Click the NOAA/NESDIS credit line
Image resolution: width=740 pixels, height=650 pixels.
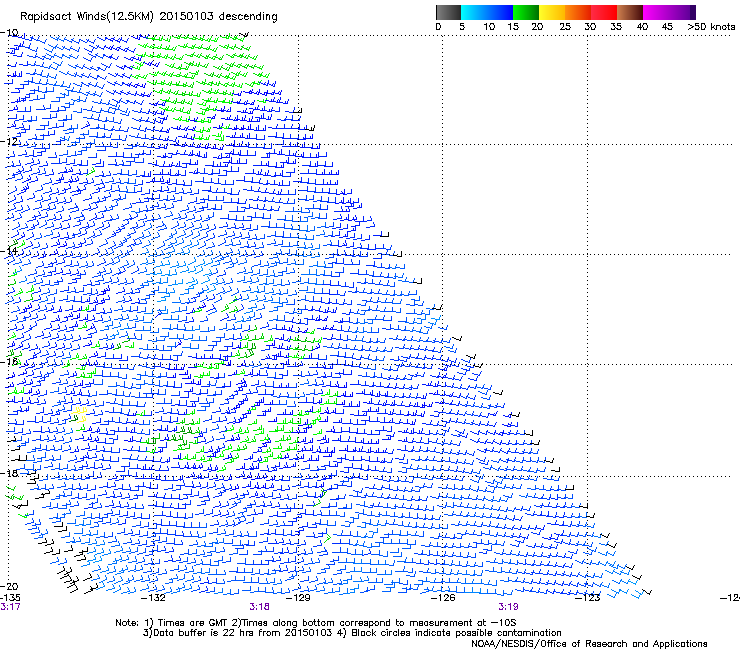pyautogui.click(x=589, y=644)
